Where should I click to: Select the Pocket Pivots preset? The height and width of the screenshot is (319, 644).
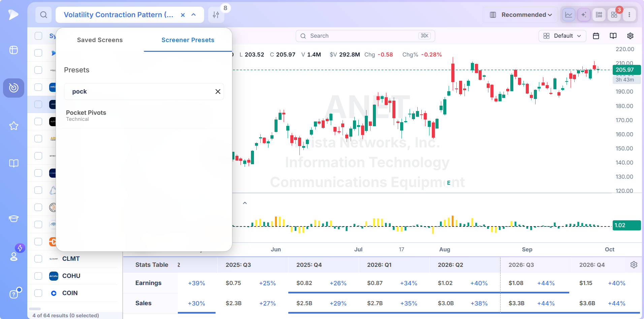(x=144, y=115)
